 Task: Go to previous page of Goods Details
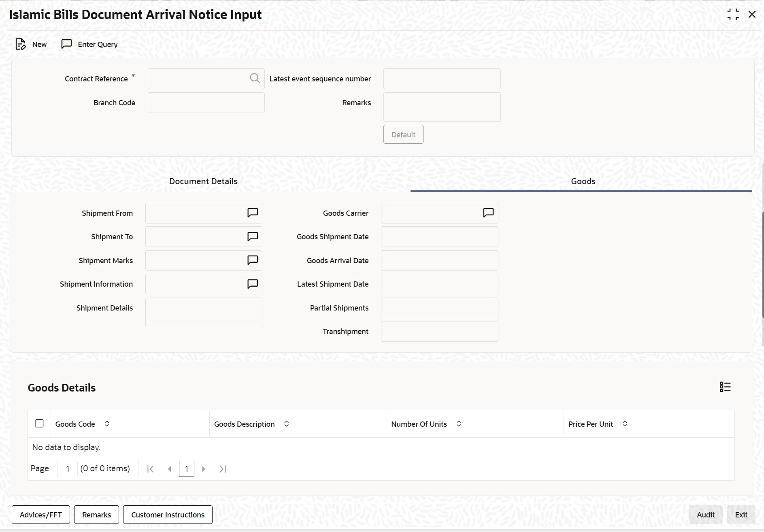point(170,469)
